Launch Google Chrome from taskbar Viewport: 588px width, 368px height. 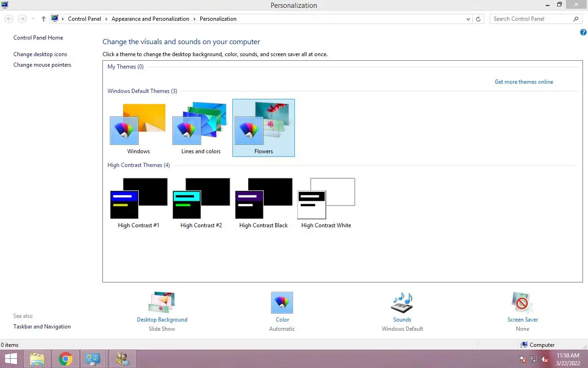(66, 359)
